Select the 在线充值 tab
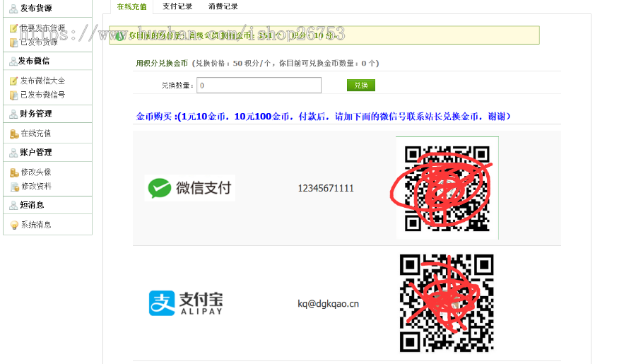The image size is (636, 364). [x=131, y=6]
